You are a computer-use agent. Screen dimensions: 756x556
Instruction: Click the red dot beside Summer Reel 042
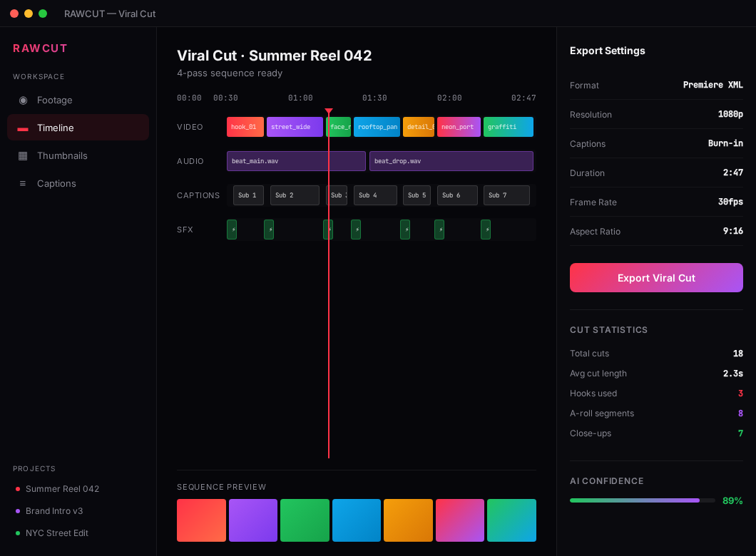coord(18,489)
